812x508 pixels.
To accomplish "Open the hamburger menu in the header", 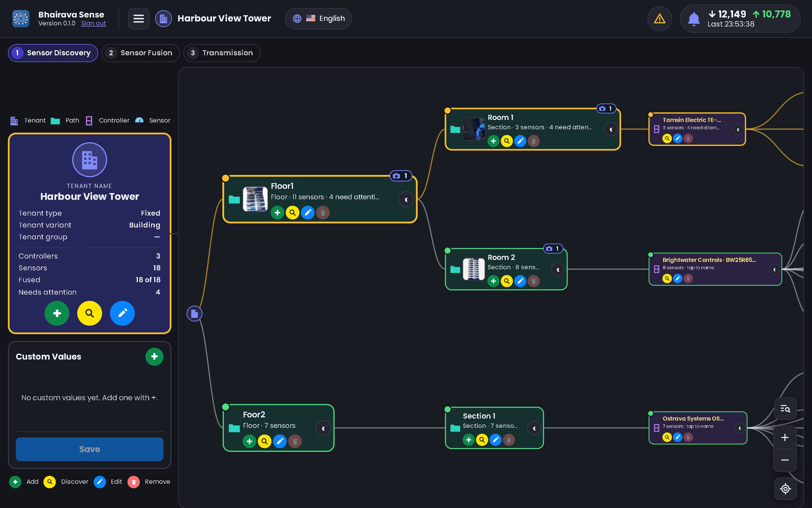I will click(x=139, y=18).
